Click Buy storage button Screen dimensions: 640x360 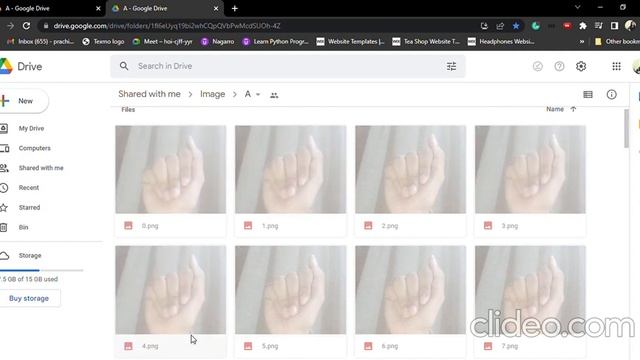click(29, 298)
